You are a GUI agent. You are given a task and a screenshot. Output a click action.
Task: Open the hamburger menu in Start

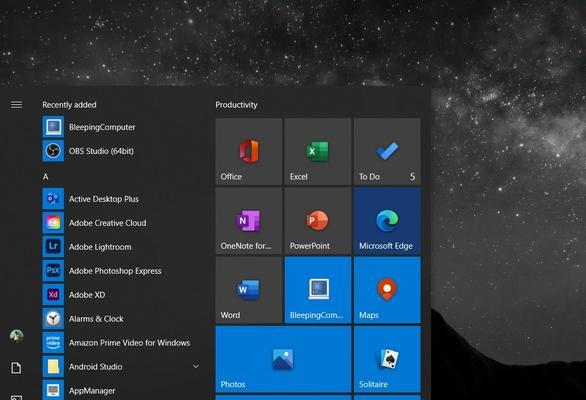pyautogui.click(x=16, y=105)
